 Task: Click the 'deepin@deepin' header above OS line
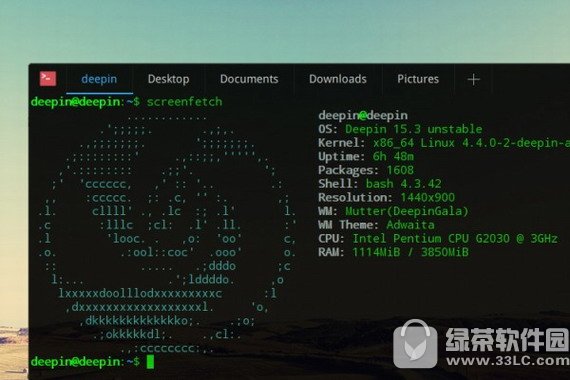point(363,115)
